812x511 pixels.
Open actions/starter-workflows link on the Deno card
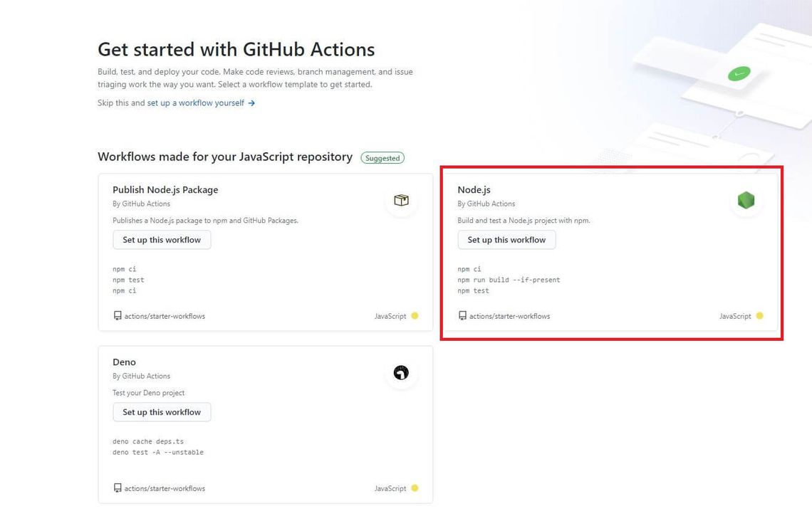pos(163,488)
